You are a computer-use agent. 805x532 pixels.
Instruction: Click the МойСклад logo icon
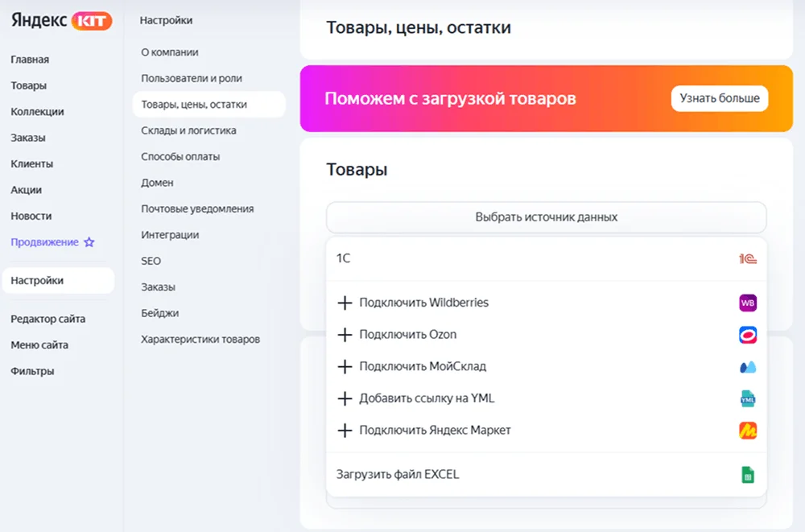[748, 367]
